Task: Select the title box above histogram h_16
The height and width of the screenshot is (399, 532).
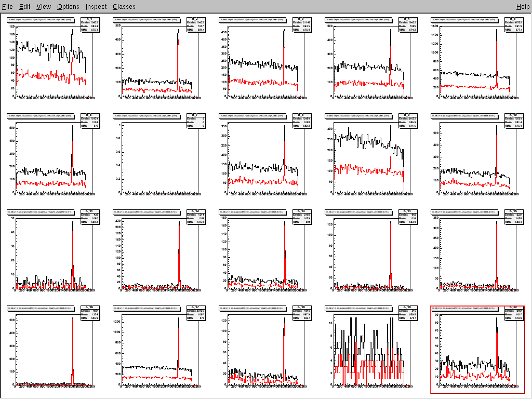Action: [x=41, y=308]
